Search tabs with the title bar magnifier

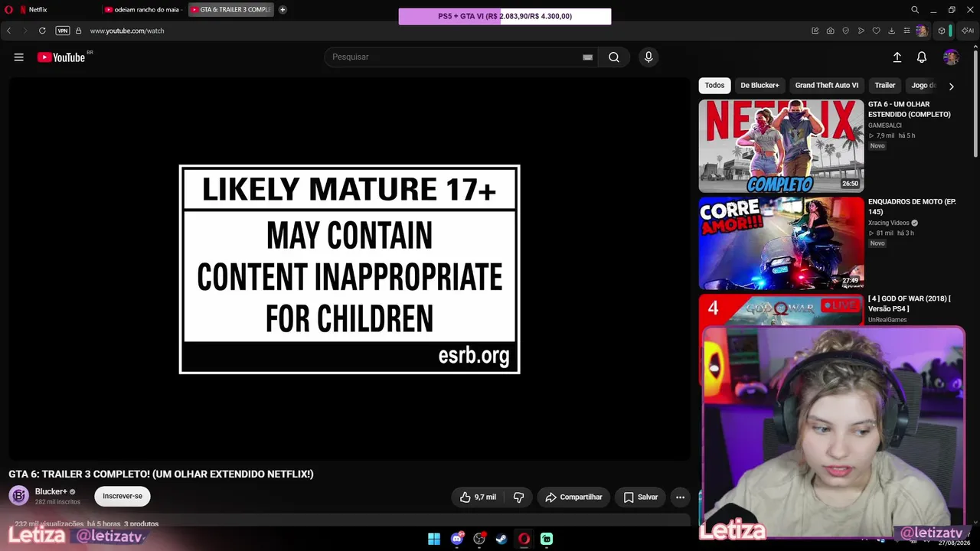tap(915, 10)
